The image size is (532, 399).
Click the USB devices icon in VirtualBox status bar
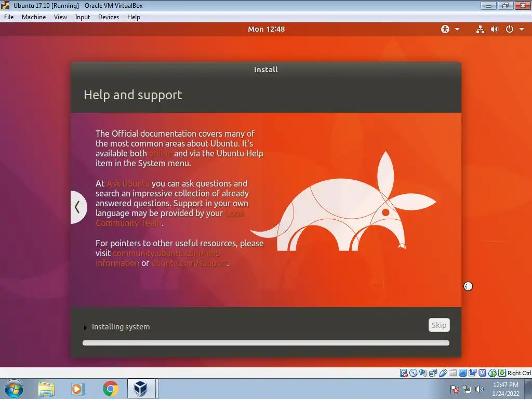tap(443, 373)
